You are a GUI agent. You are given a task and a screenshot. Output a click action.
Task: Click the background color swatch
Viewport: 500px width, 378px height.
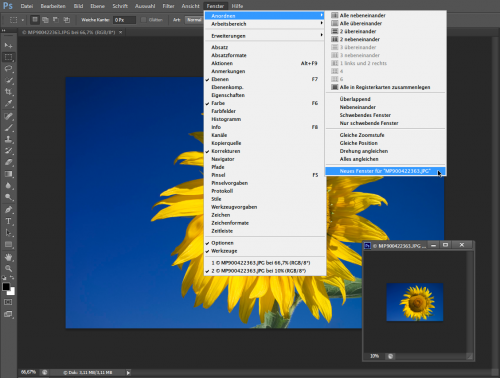pos(12,292)
